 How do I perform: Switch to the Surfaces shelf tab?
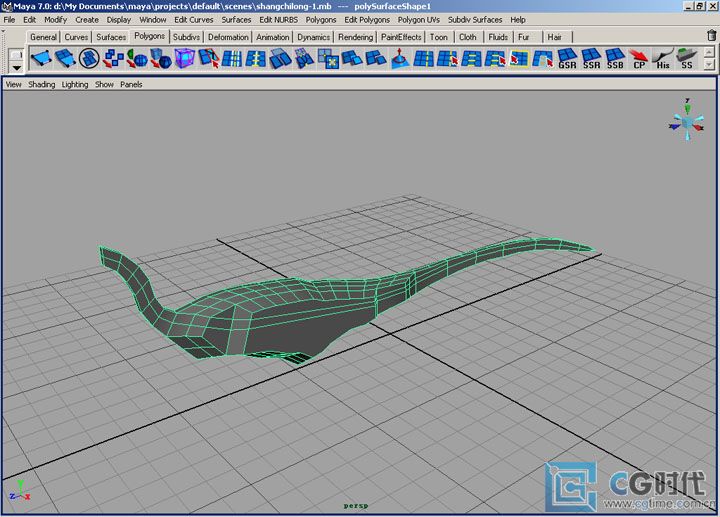click(x=111, y=37)
